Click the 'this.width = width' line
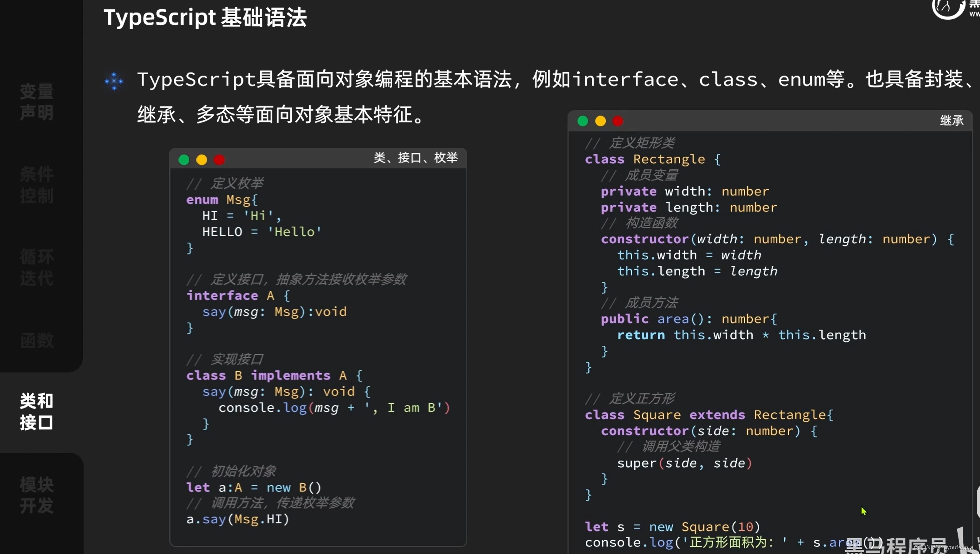The width and height of the screenshot is (980, 554). (689, 255)
